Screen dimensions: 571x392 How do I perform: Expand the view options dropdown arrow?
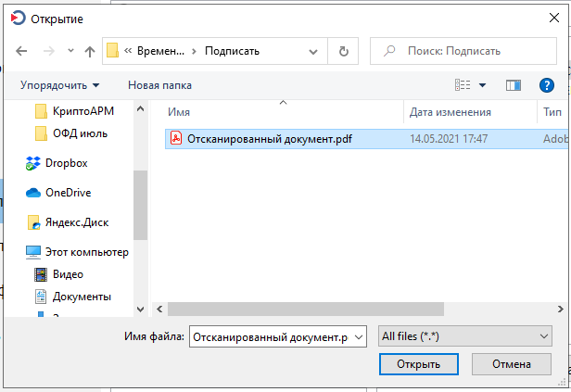coord(483,85)
